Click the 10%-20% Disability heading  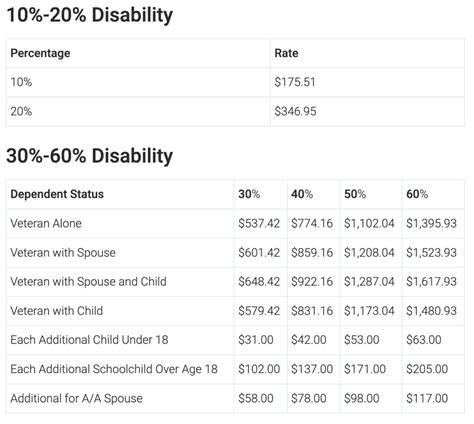[x=90, y=15]
